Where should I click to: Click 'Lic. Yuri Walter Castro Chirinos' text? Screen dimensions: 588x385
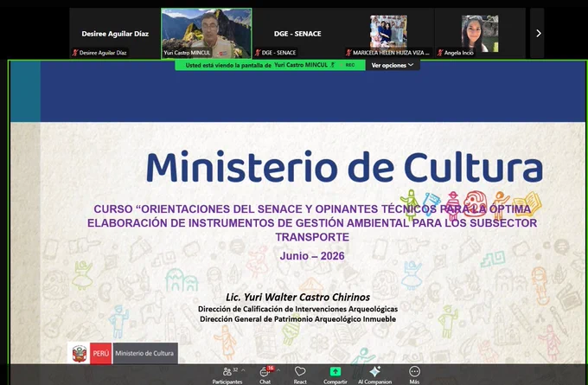coord(297,298)
